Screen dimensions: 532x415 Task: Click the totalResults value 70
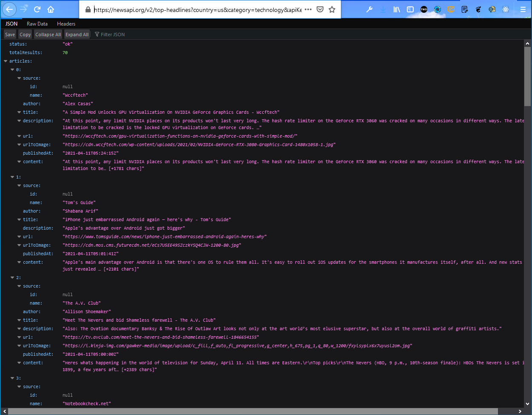click(65, 53)
